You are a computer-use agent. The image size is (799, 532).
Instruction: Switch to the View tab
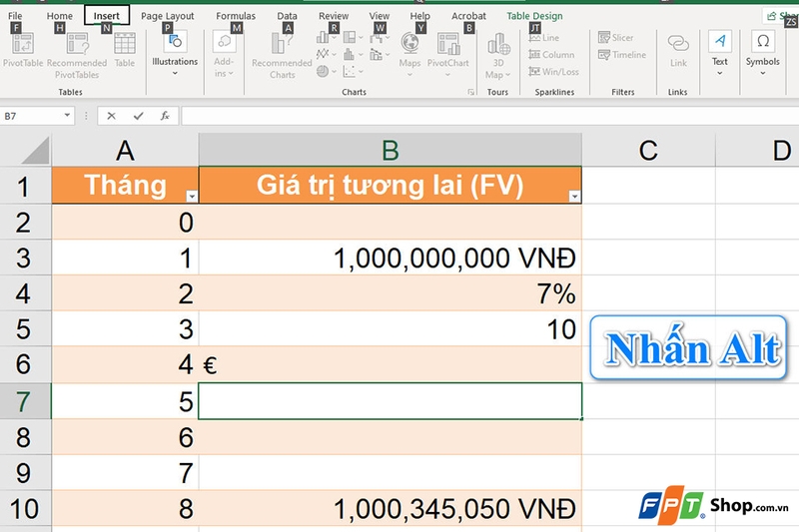pos(380,16)
